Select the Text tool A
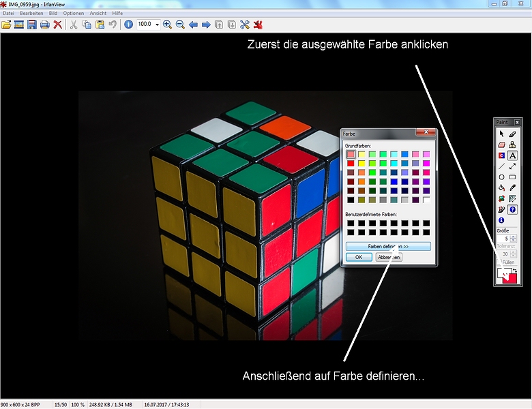 [513, 155]
